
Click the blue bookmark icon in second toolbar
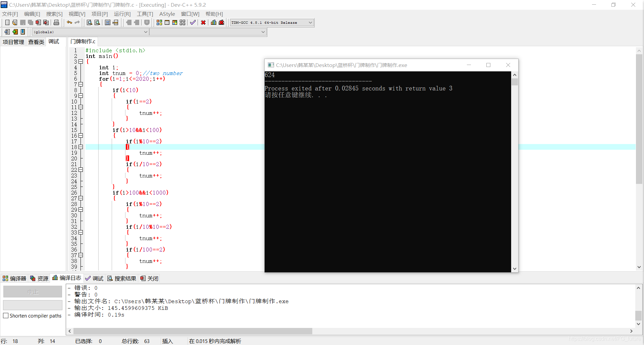click(23, 32)
